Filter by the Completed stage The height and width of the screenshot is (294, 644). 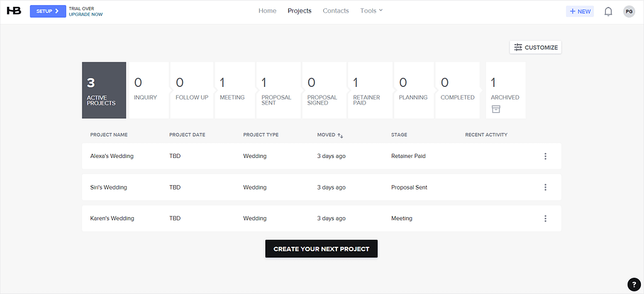pyautogui.click(x=457, y=90)
